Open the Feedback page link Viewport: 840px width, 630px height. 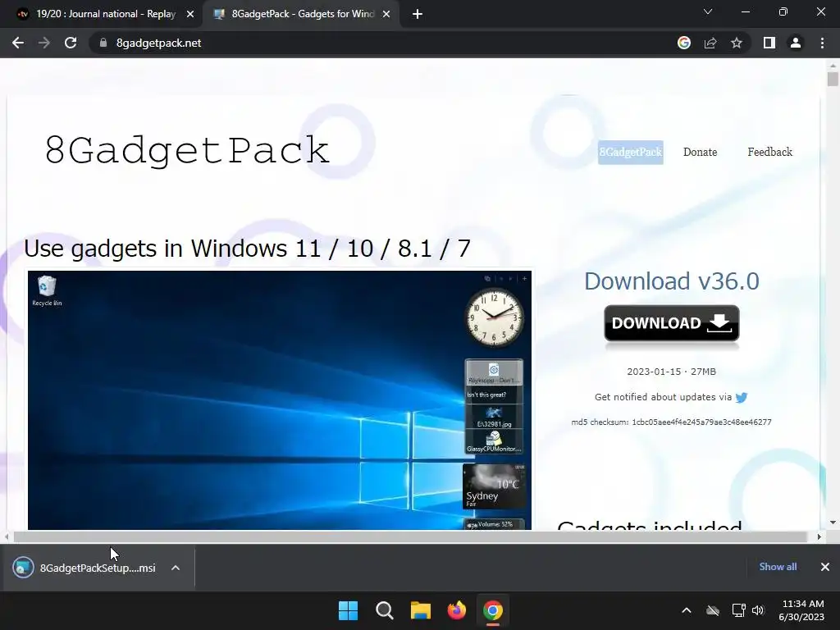tap(769, 152)
